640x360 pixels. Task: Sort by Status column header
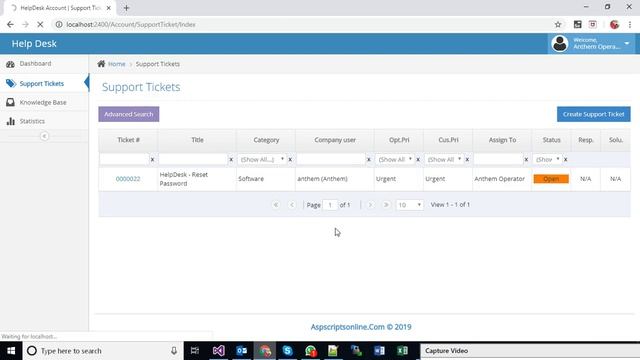pos(551,140)
